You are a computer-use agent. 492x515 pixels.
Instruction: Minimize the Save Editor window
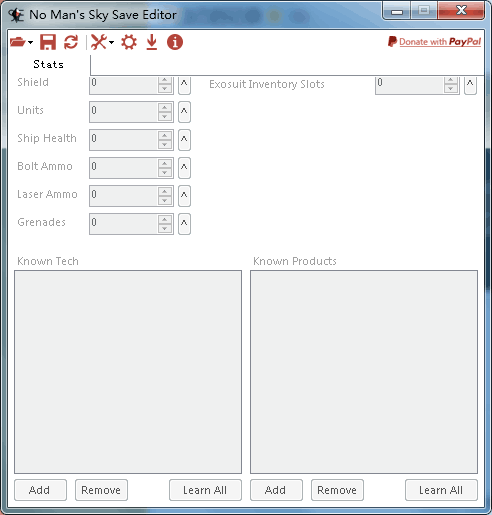(x=397, y=11)
